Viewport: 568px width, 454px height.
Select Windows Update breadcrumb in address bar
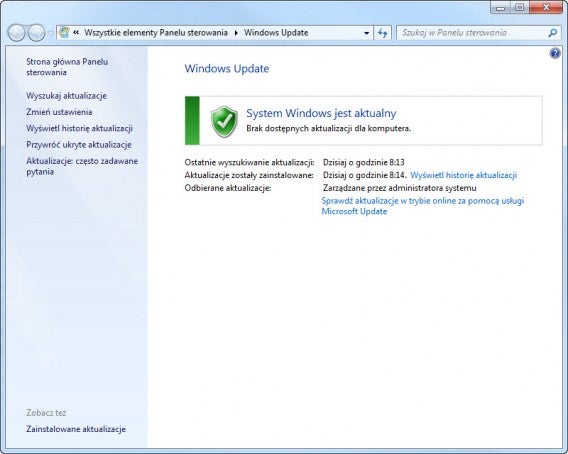pos(276,33)
